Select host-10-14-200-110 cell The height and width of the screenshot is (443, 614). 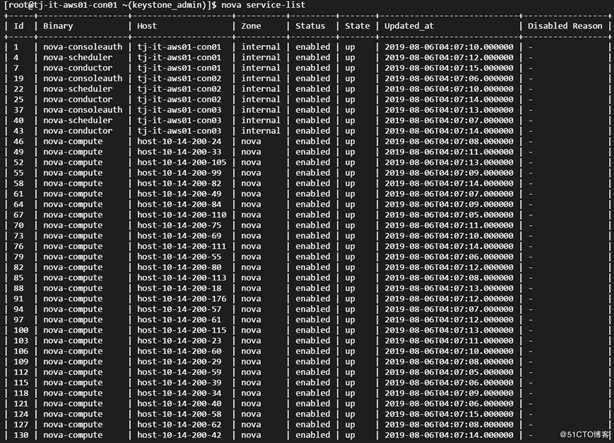(x=182, y=215)
